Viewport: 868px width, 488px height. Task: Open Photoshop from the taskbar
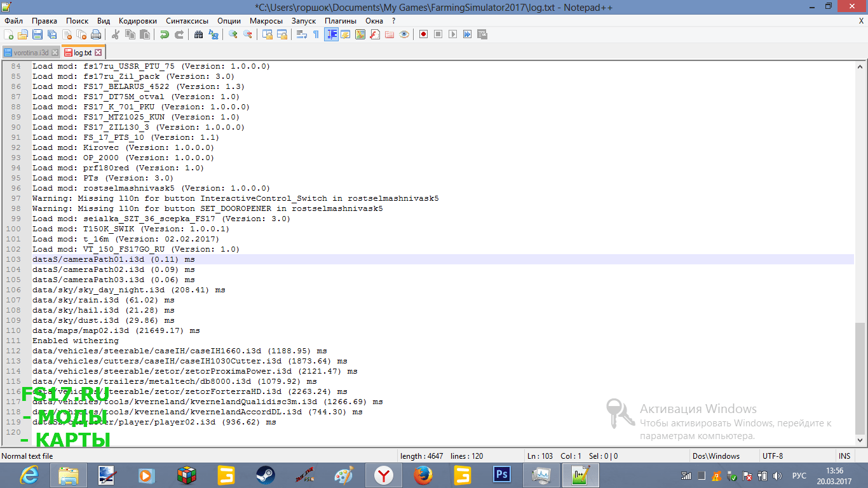coord(502,475)
